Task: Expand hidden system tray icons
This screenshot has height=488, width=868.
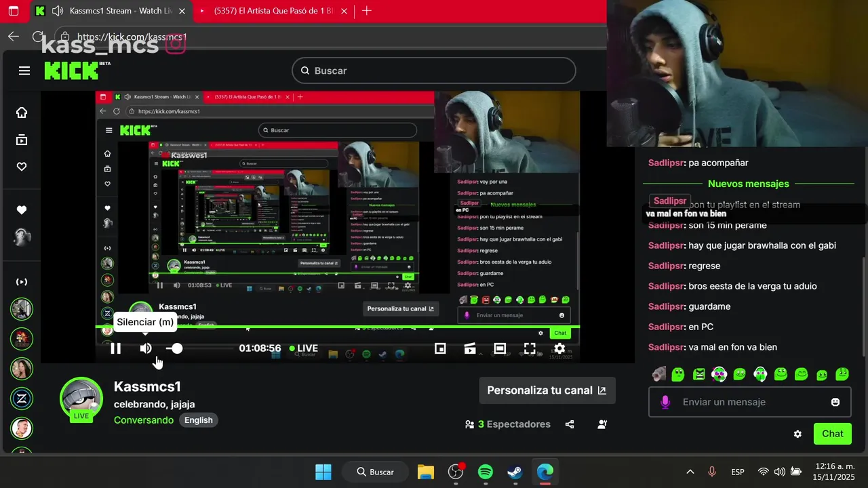Action: 690,472
